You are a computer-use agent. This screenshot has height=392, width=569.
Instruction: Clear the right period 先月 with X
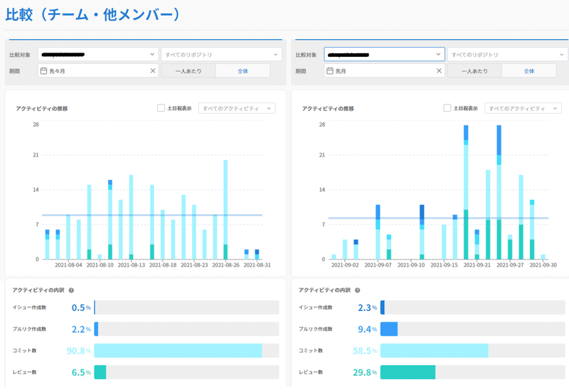pyautogui.click(x=439, y=70)
